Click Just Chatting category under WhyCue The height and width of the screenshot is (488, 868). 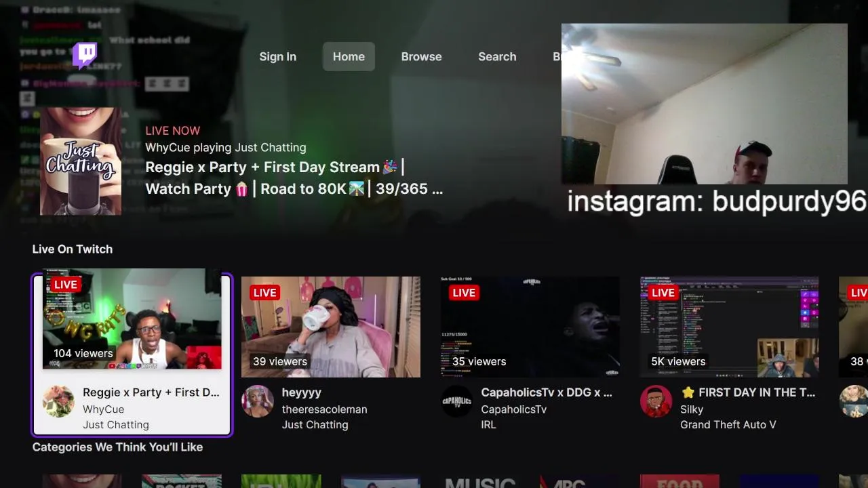pos(116,425)
